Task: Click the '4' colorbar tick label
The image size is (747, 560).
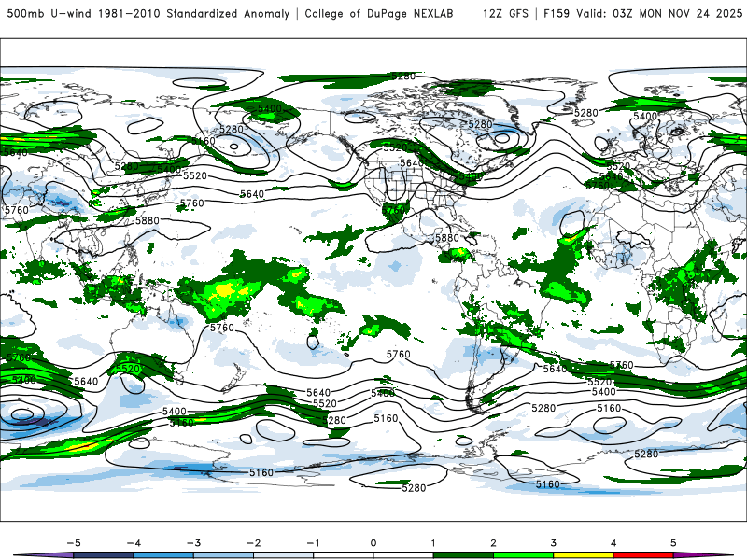Action: [613, 543]
